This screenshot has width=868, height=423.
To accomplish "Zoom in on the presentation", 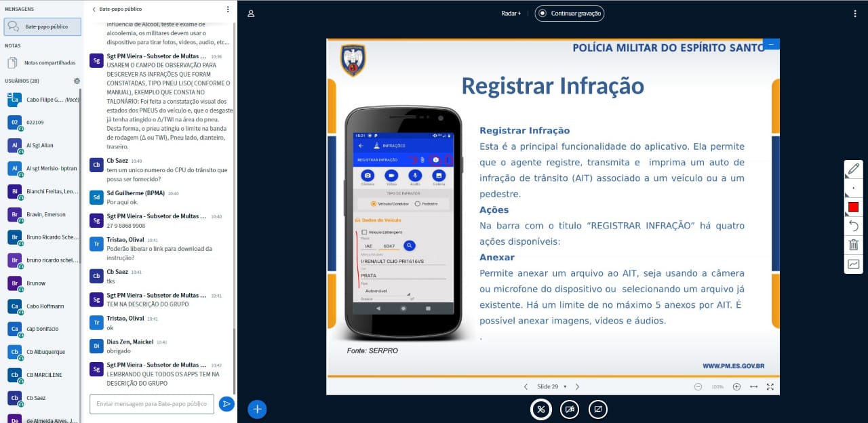I will [x=736, y=386].
